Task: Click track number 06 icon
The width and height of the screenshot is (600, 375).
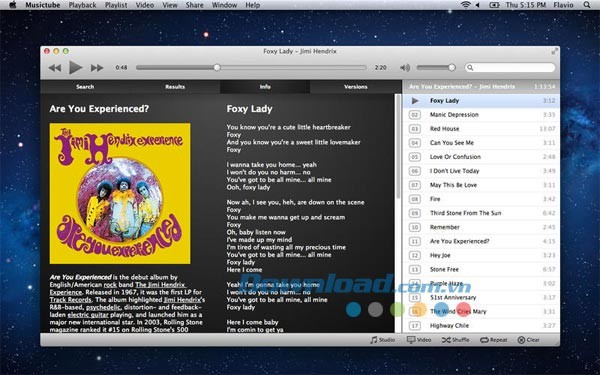Action: click(415, 171)
